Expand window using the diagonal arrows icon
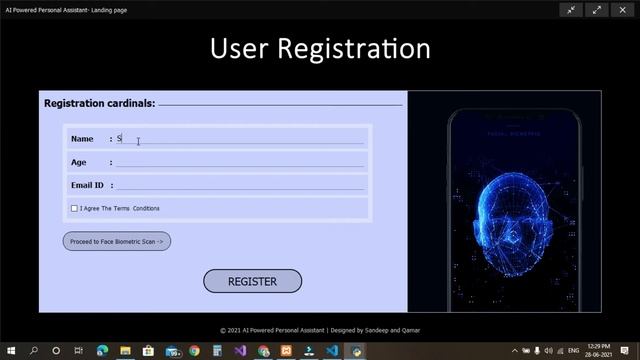The image size is (640, 360). (x=597, y=10)
